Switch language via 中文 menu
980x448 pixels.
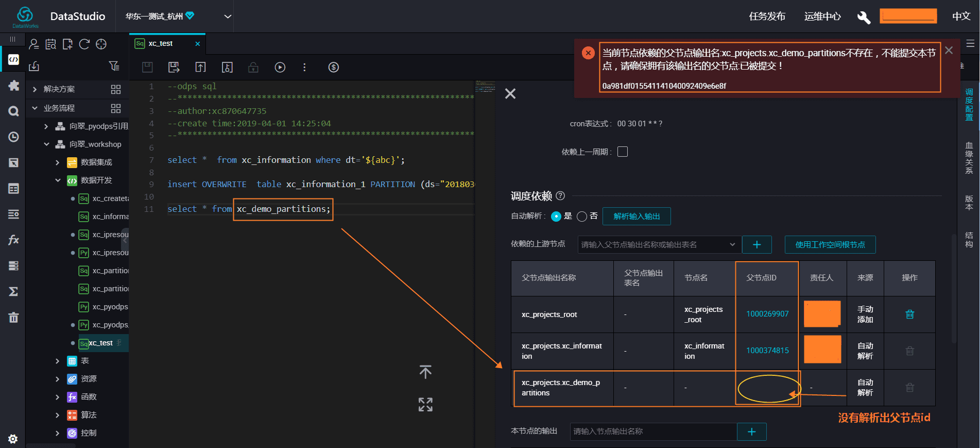961,16
